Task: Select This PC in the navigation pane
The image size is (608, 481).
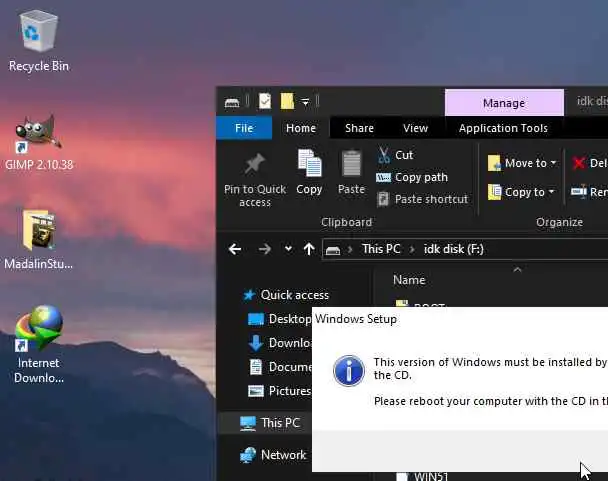Action: point(270,422)
